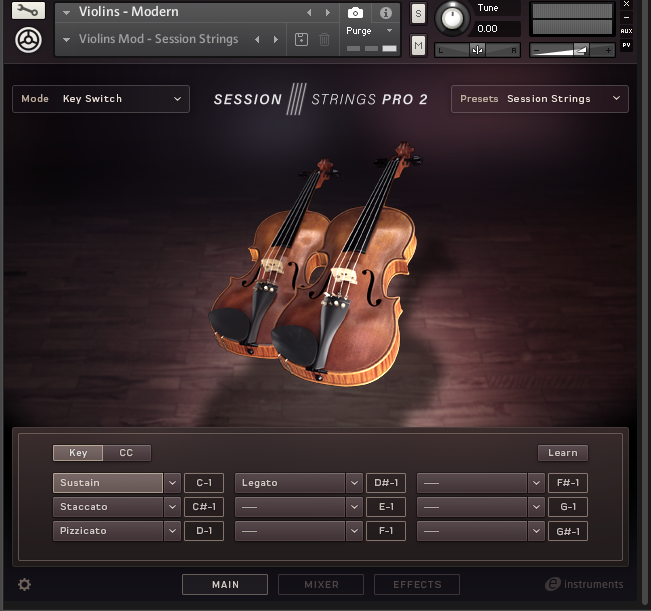Switch to the MIXER tab
Viewport: 651px width, 611px height.
click(x=321, y=584)
